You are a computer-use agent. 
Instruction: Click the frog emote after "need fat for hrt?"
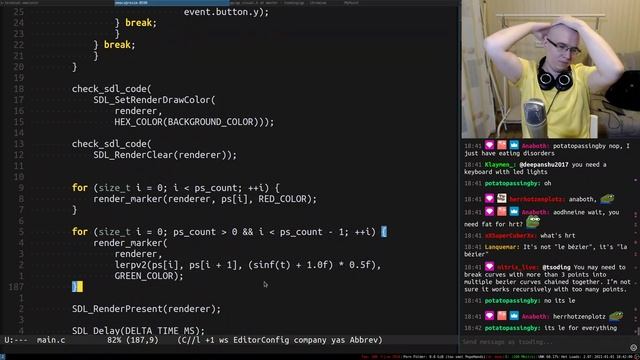point(533,222)
